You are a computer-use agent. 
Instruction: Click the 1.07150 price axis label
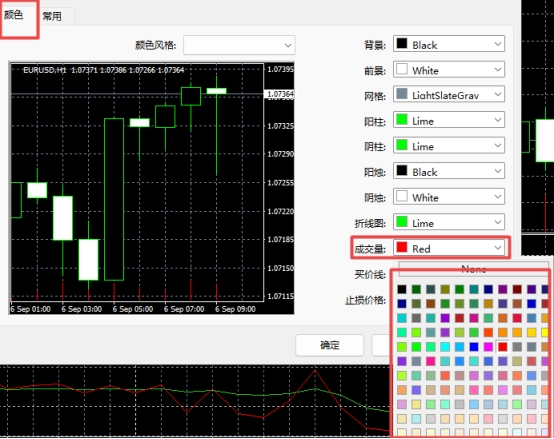(x=280, y=268)
